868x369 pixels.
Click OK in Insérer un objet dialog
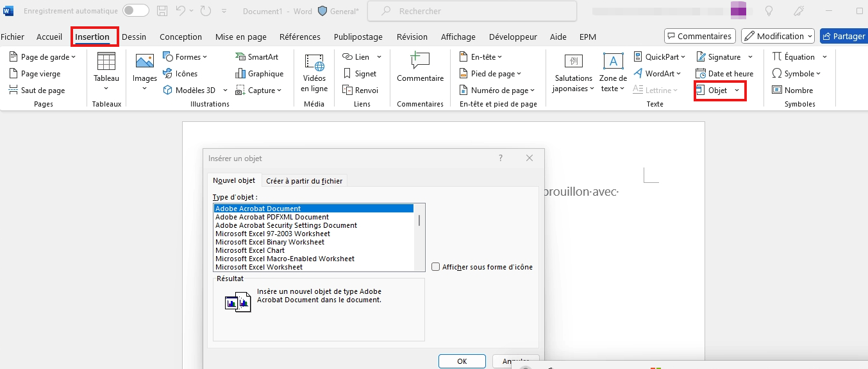click(x=462, y=361)
